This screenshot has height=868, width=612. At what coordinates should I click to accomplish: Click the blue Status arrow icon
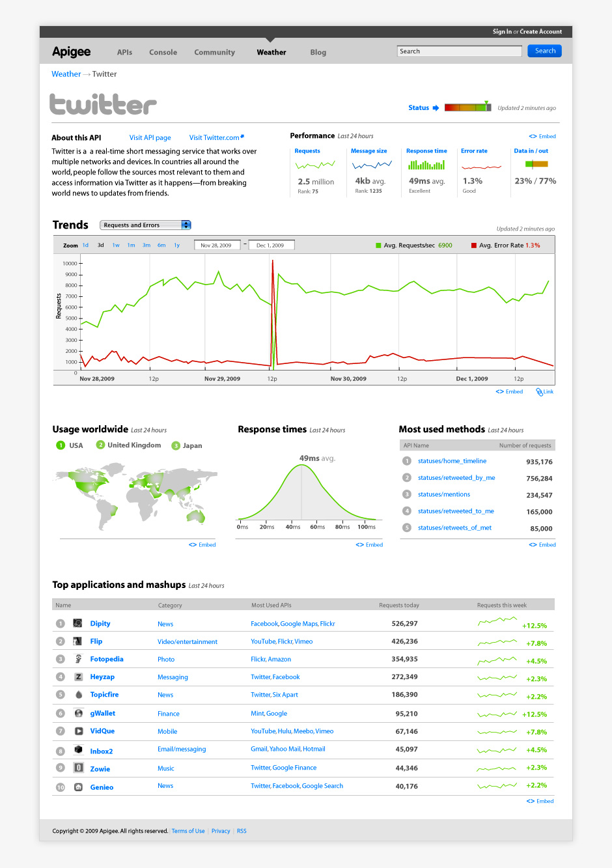436,108
